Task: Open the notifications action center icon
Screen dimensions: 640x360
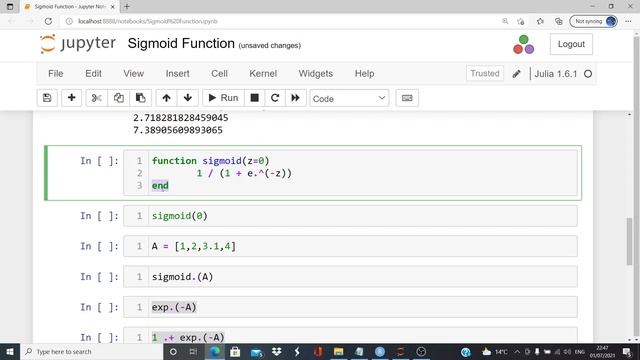Action: (627, 351)
